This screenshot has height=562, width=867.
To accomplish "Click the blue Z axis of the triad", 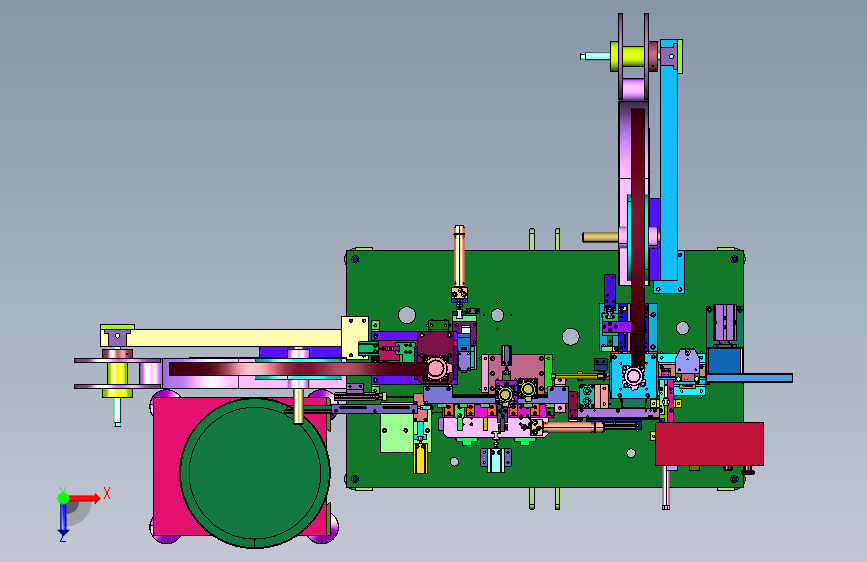I will [x=63, y=519].
